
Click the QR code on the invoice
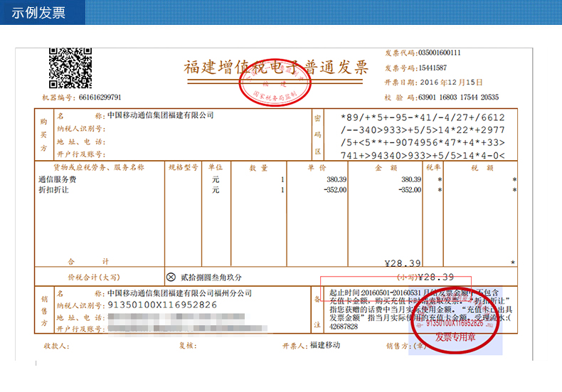click(70, 68)
